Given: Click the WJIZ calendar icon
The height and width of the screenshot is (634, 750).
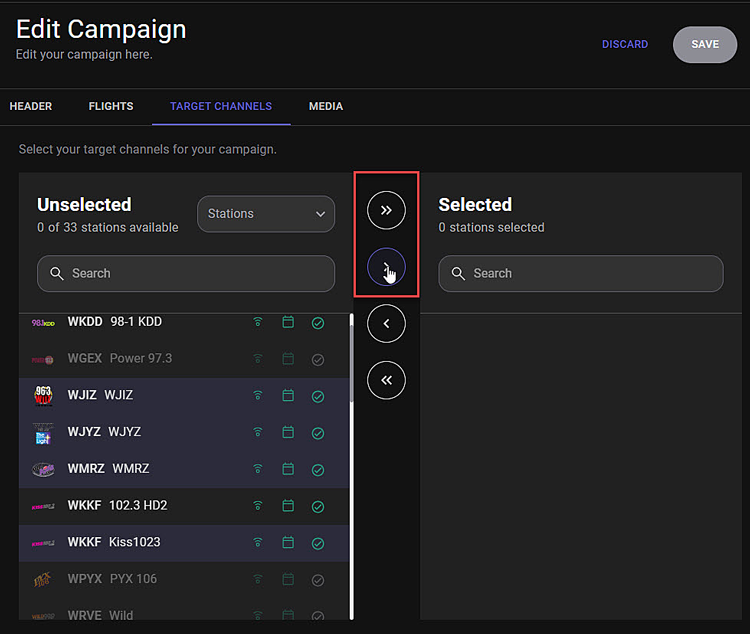Looking at the screenshot, I should tap(288, 395).
